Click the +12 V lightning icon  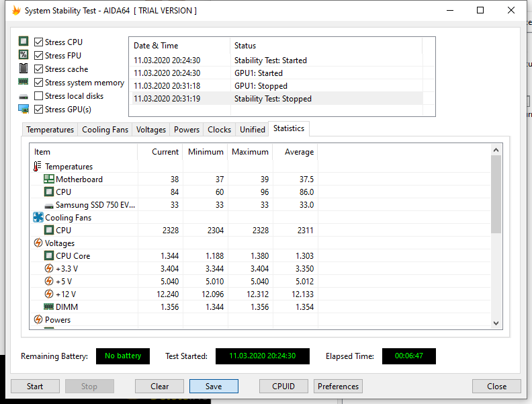point(49,294)
